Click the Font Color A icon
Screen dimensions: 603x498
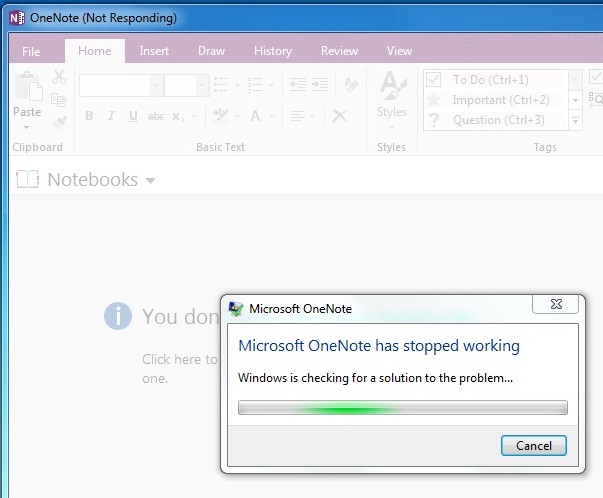[x=255, y=115]
